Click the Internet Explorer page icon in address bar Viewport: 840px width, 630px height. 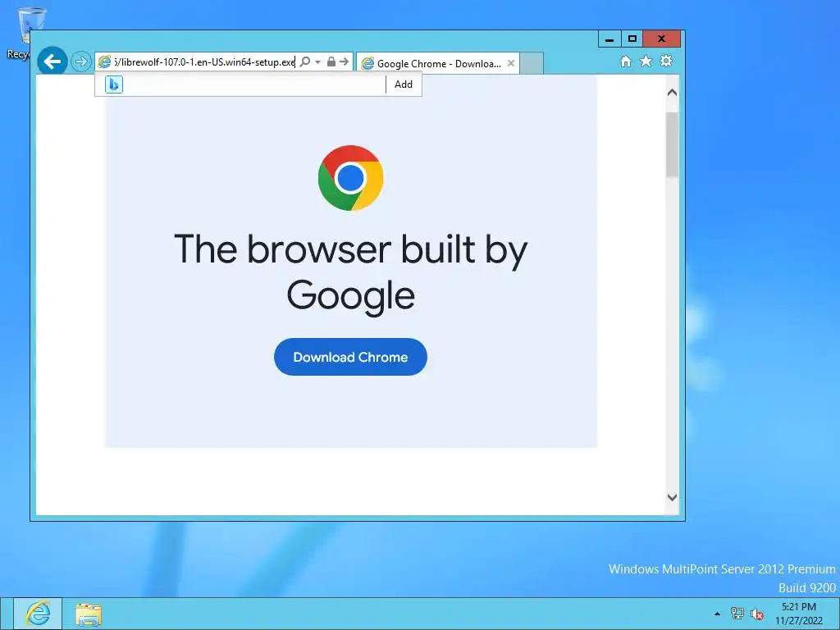click(x=104, y=62)
